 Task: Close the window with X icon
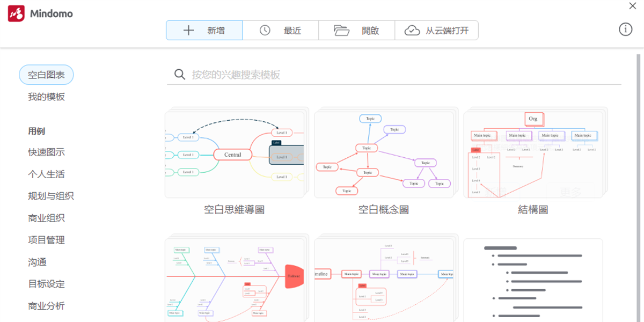(x=633, y=6)
